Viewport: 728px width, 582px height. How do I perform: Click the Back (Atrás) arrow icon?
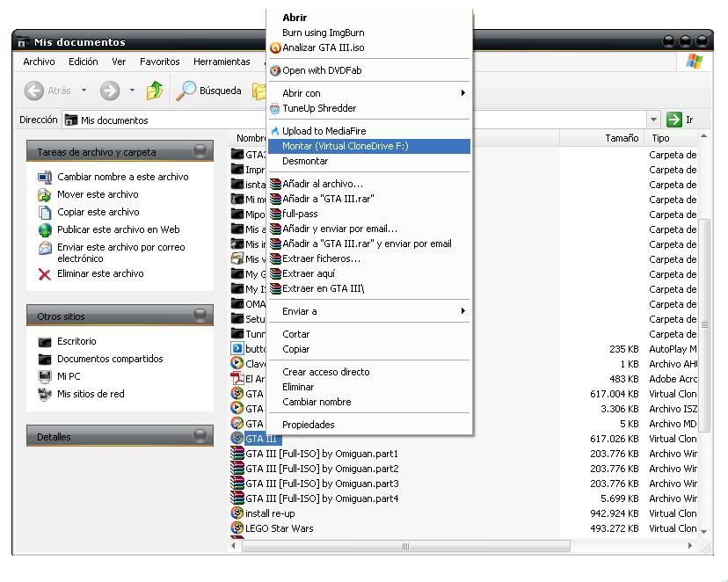pos(34,91)
